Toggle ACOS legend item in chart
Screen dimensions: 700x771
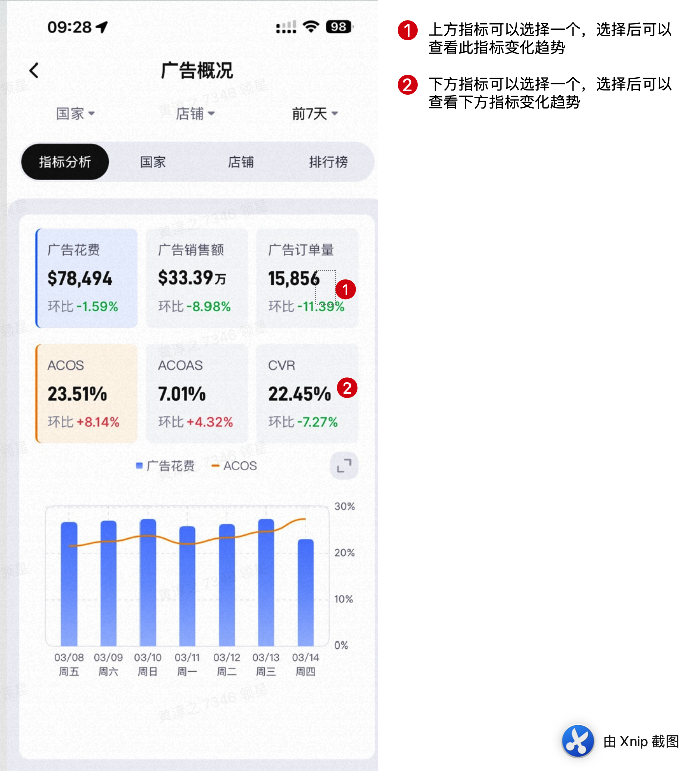[234, 466]
